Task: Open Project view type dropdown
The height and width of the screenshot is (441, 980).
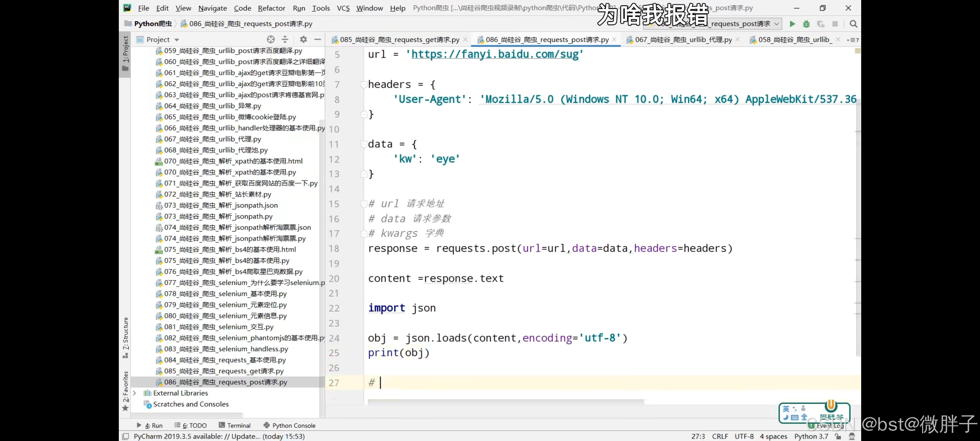Action: [177, 40]
